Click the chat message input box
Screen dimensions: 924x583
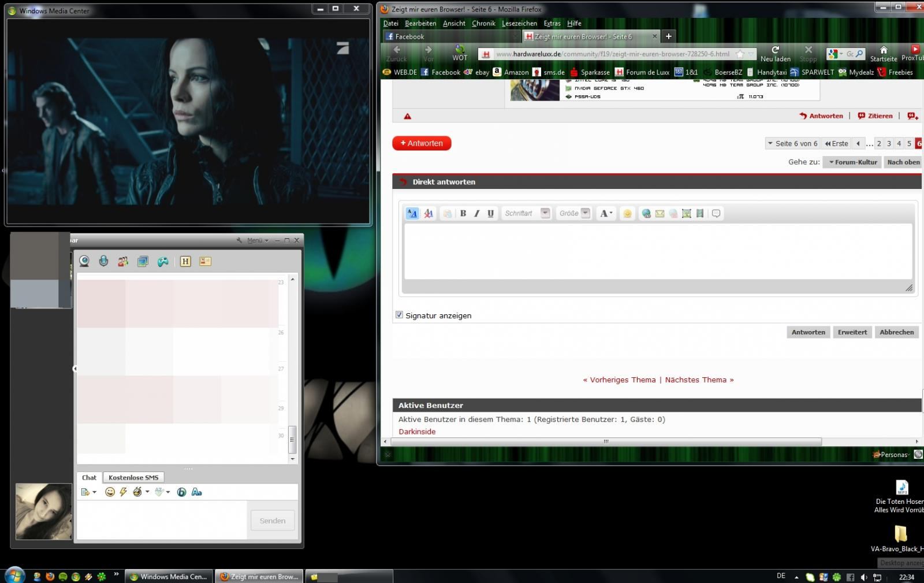coord(162,520)
